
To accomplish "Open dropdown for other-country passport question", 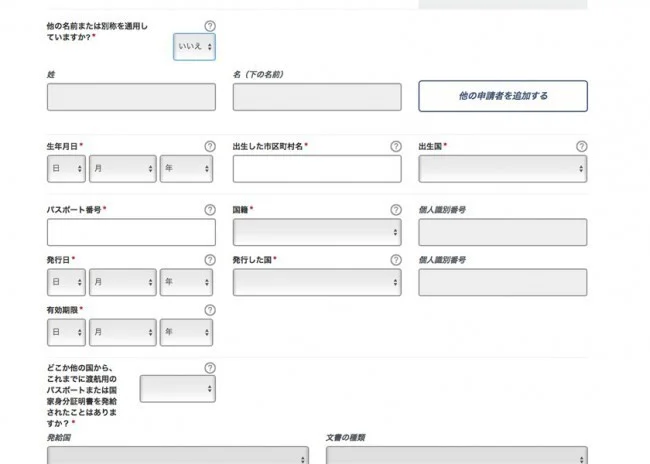I will point(178,389).
